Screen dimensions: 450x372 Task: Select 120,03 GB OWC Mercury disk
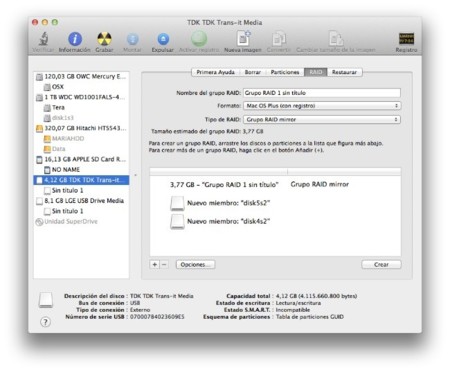pos(81,77)
